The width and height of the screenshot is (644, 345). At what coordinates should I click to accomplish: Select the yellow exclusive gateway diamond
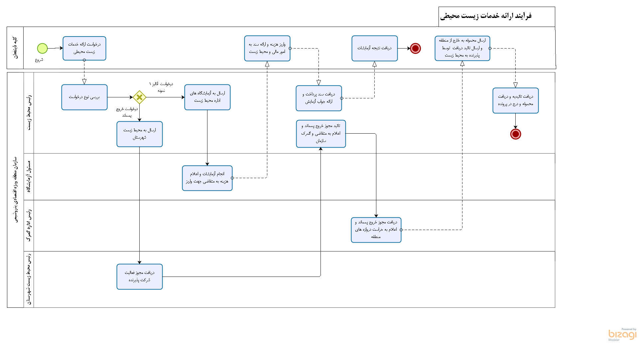pos(139,97)
